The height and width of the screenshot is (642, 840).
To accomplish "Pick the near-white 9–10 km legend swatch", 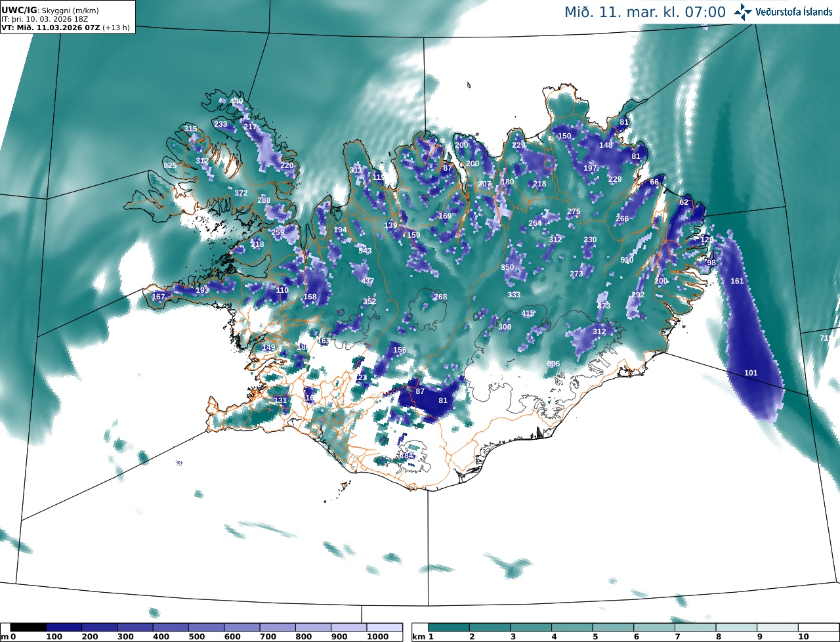I will (778, 628).
